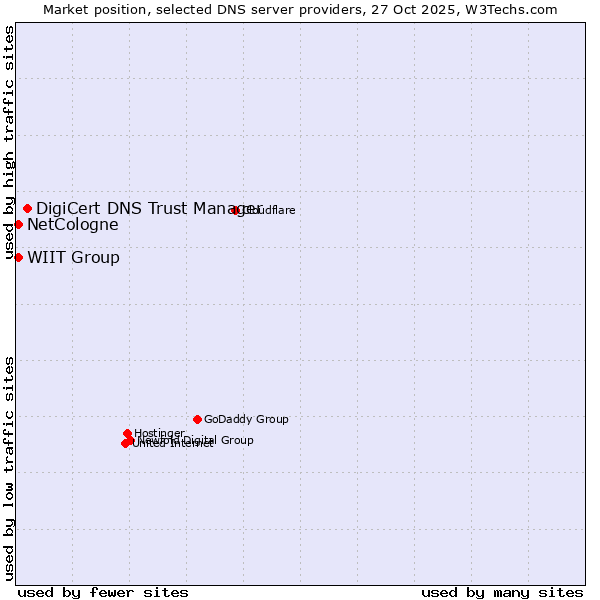The width and height of the screenshot is (600, 600).
Task: Click the NetCologne text label
Action: point(72,225)
